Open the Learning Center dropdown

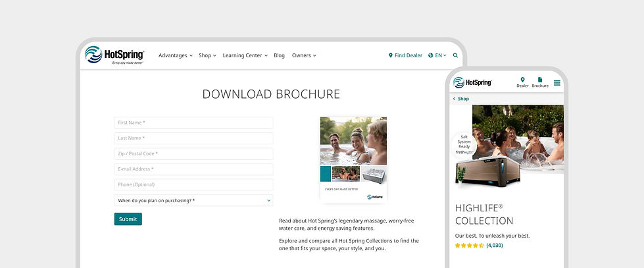(245, 55)
